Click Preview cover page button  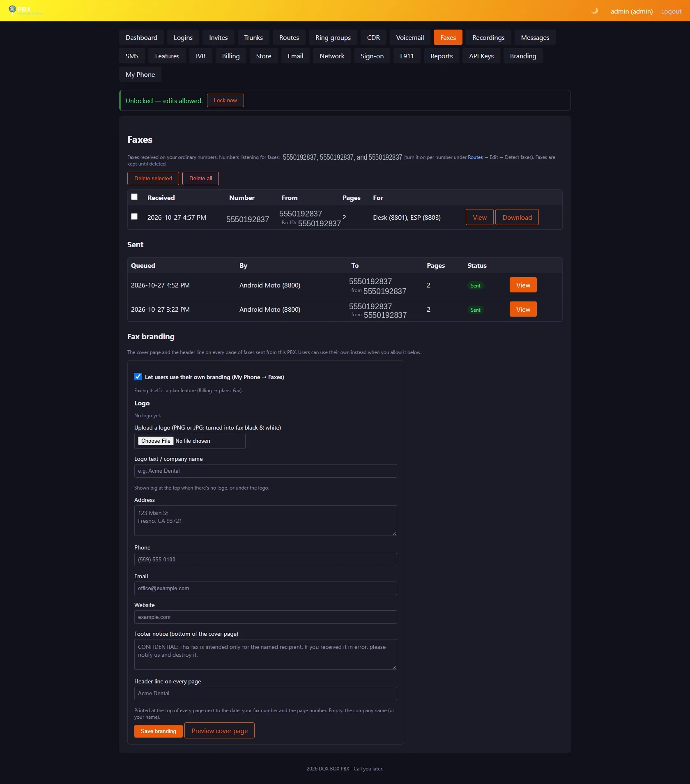[219, 731]
